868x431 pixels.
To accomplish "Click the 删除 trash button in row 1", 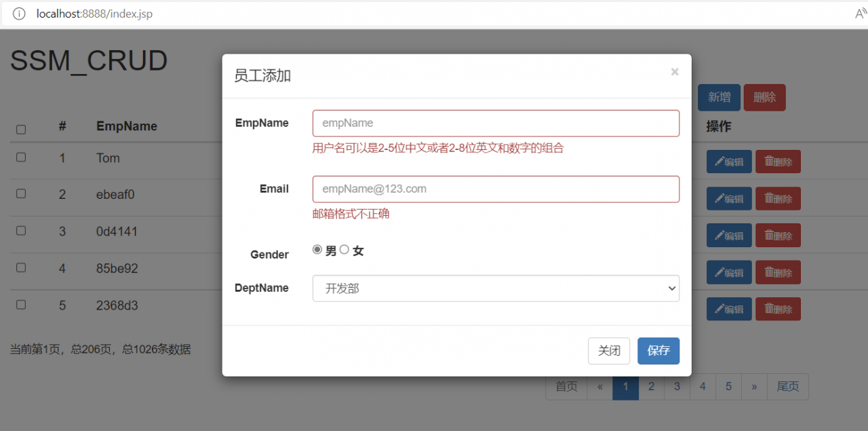I will coord(778,162).
